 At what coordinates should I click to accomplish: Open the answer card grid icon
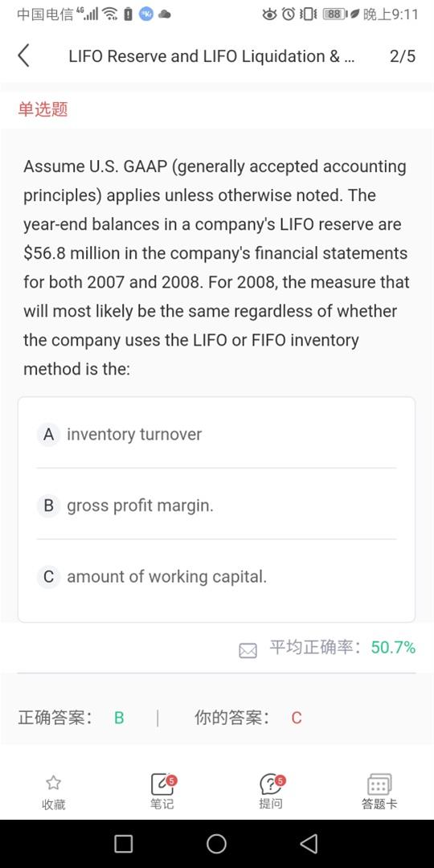pos(379,784)
